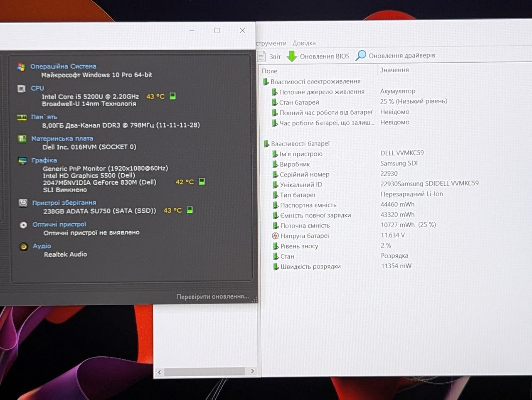
Task: Click the SSD temperature green indicator
Action: tap(190, 210)
